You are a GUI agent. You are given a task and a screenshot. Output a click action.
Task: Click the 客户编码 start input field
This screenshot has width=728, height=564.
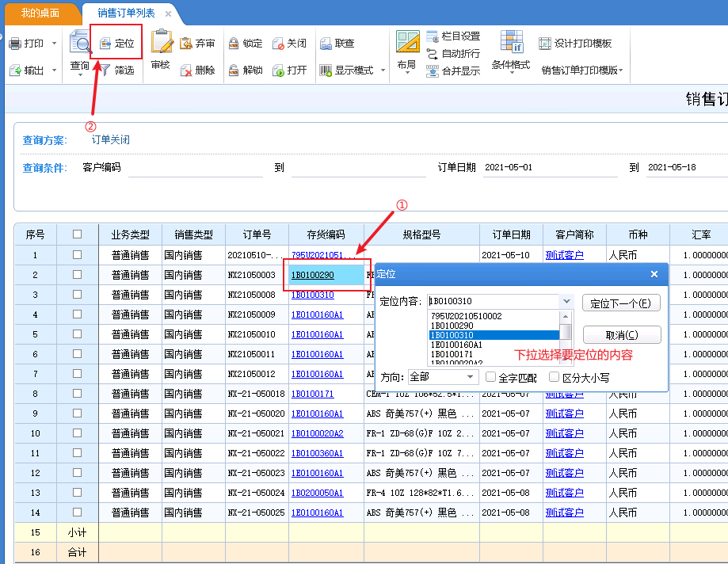point(196,168)
